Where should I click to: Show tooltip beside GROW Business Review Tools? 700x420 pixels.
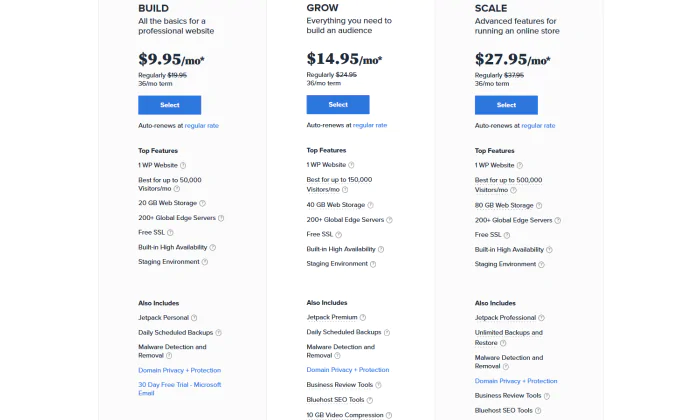point(378,385)
